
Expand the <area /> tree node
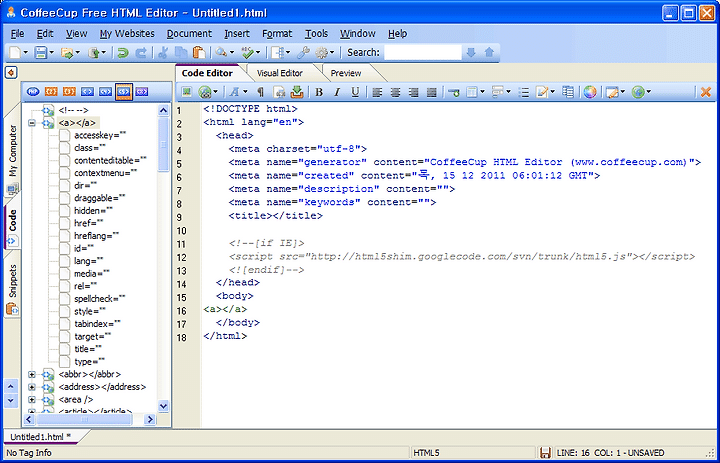(32, 400)
